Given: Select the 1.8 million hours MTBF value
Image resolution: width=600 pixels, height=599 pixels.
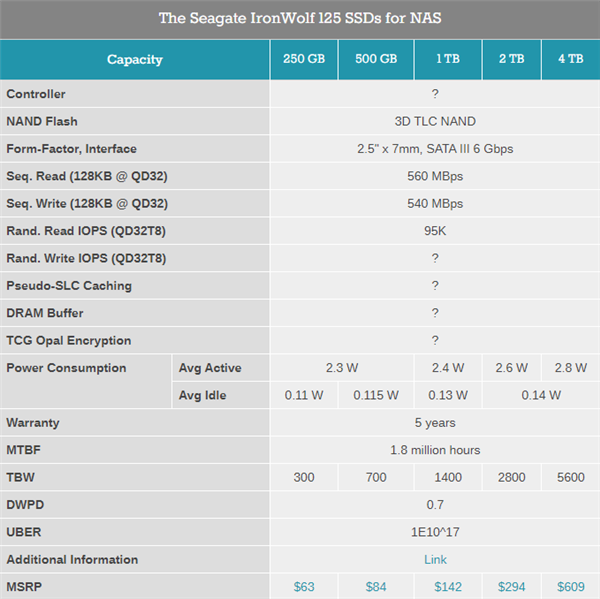Looking at the screenshot, I should (435, 450).
